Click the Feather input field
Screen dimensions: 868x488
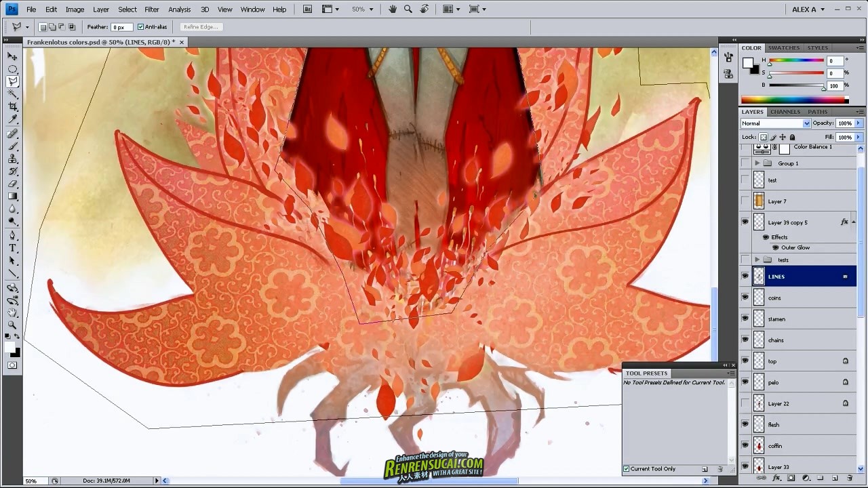click(122, 27)
